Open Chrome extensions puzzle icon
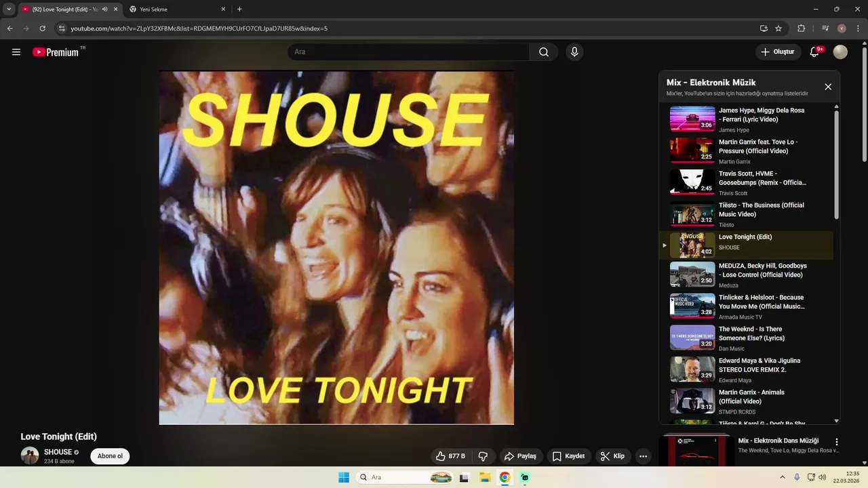 click(802, 28)
